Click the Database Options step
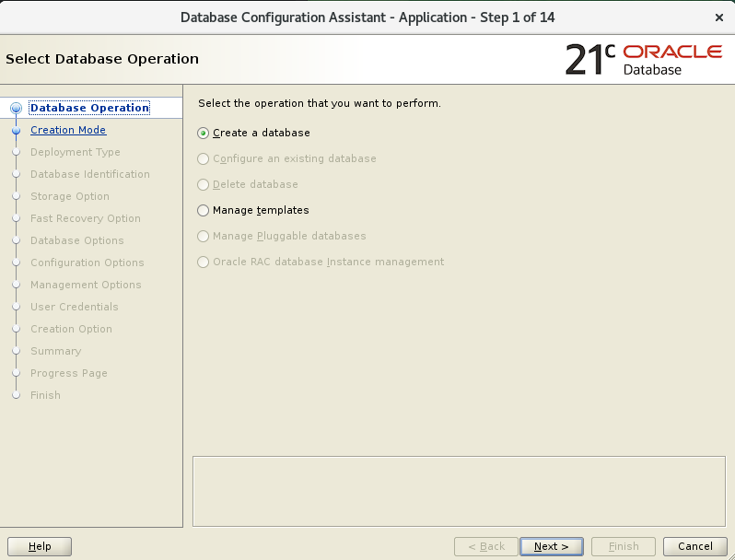735x560 pixels. coord(77,239)
